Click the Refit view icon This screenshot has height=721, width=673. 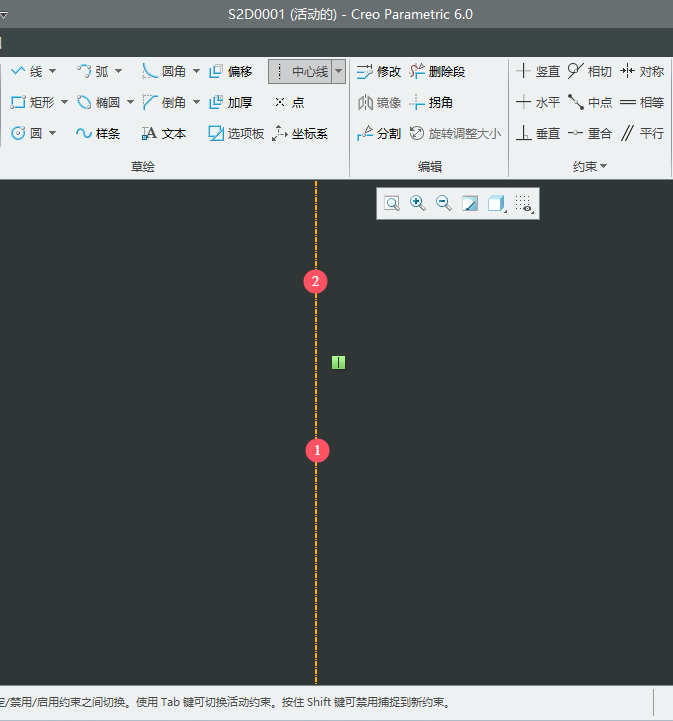click(392, 203)
